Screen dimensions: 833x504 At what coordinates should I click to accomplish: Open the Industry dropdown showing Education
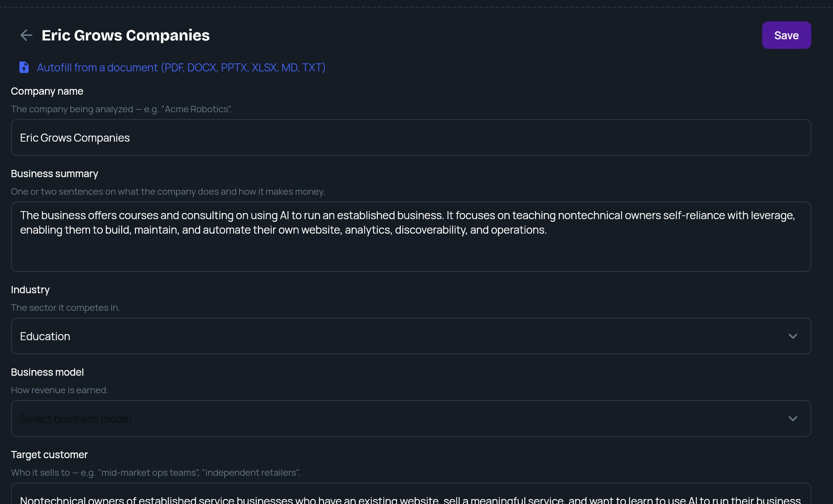[411, 336]
